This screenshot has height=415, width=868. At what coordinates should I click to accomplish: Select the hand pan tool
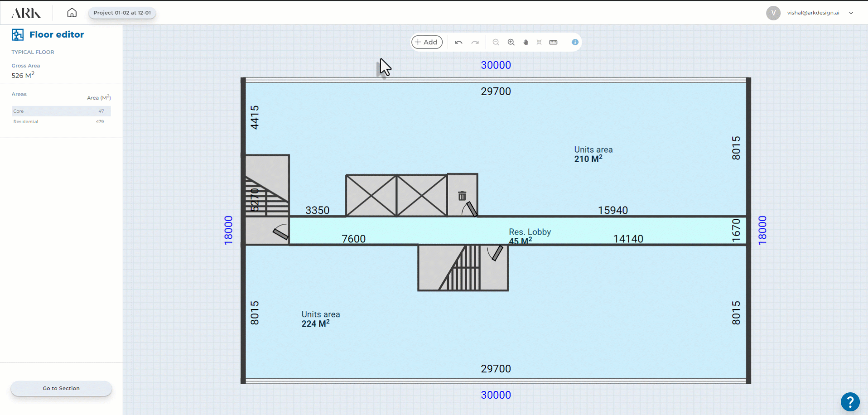tap(526, 42)
